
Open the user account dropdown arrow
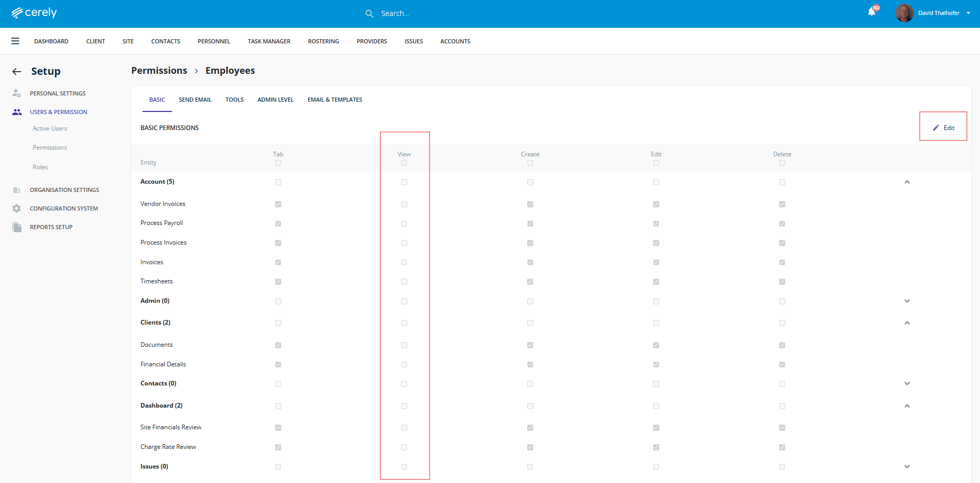tap(969, 13)
